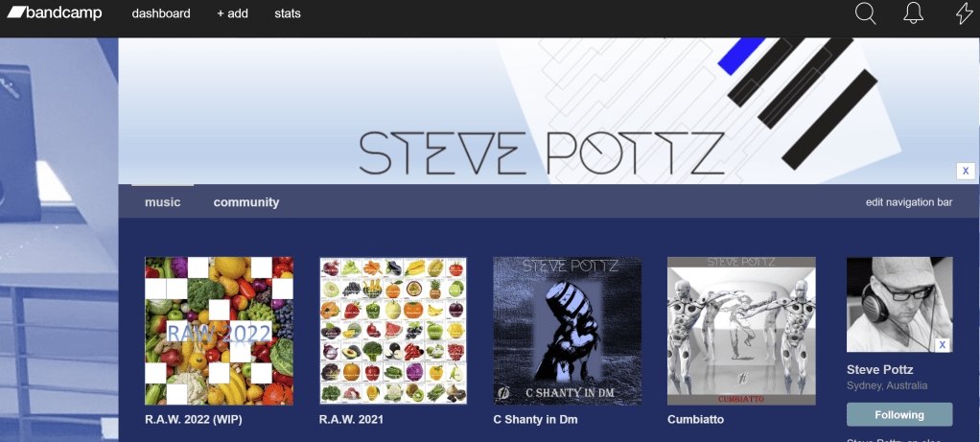Click the Steve Pottz profile photo

892,302
